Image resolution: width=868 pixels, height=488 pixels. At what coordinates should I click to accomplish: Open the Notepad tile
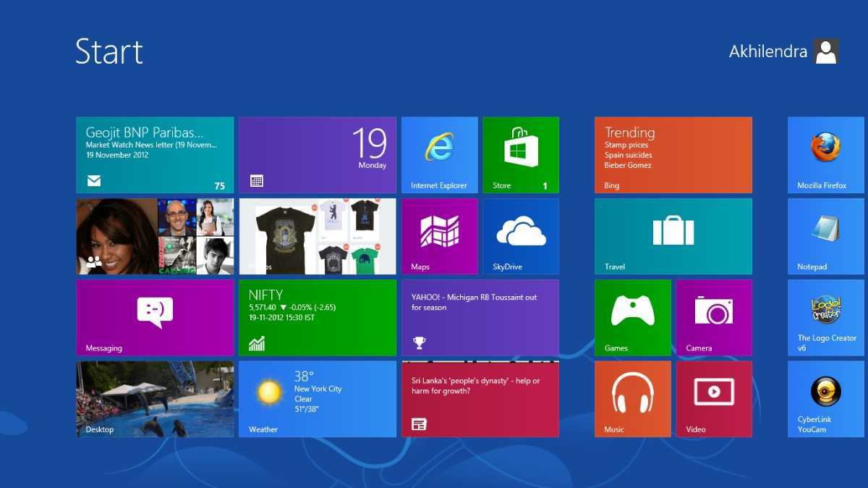(825, 236)
